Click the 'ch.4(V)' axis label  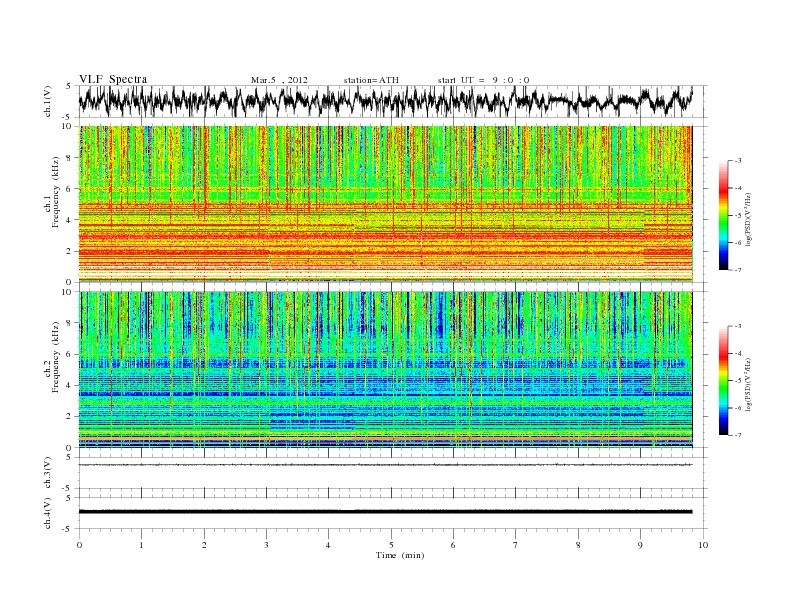47,513
